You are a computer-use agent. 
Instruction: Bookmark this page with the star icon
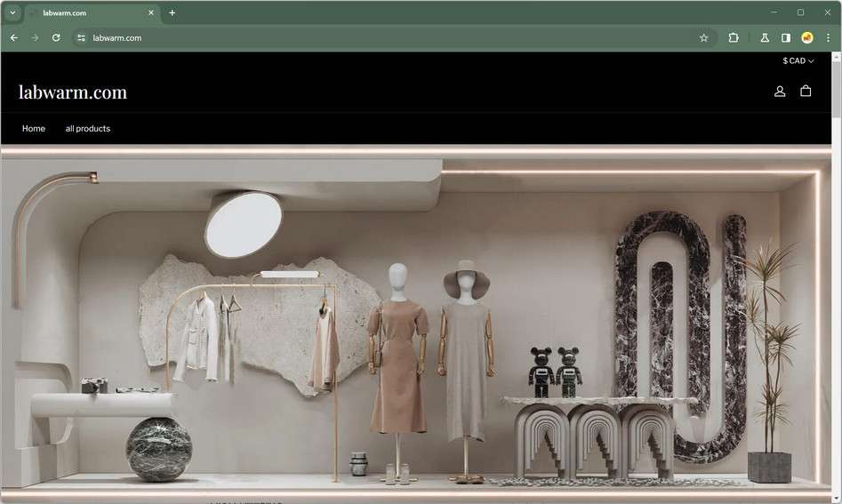(704, 38)
